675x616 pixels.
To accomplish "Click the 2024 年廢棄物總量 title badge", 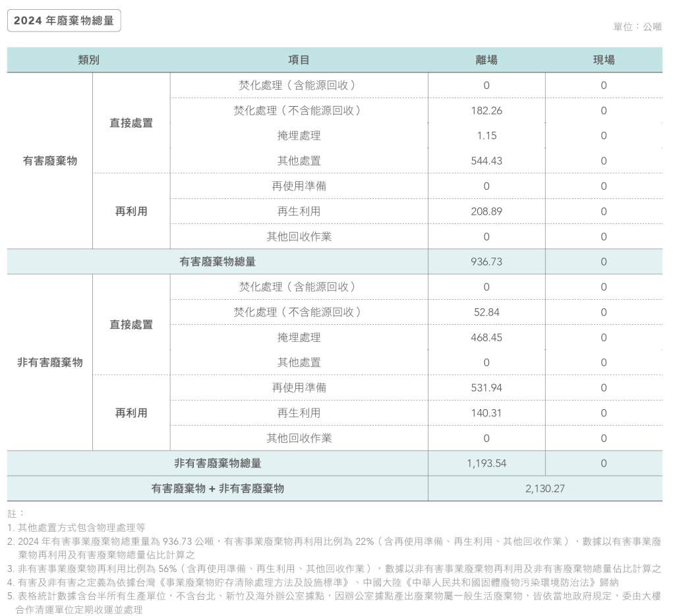I will (x=64, y=20).
